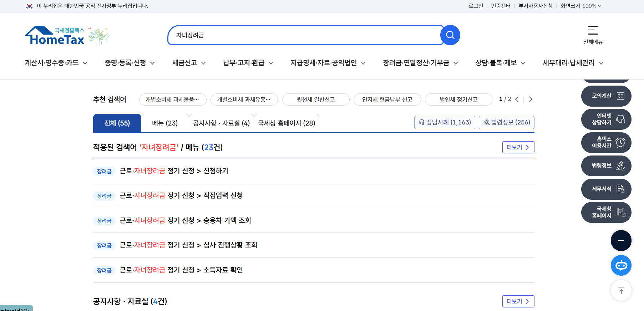Open result 정기 신청 > 직접입력 신청
644x311 pixels.
pos(181,195)
